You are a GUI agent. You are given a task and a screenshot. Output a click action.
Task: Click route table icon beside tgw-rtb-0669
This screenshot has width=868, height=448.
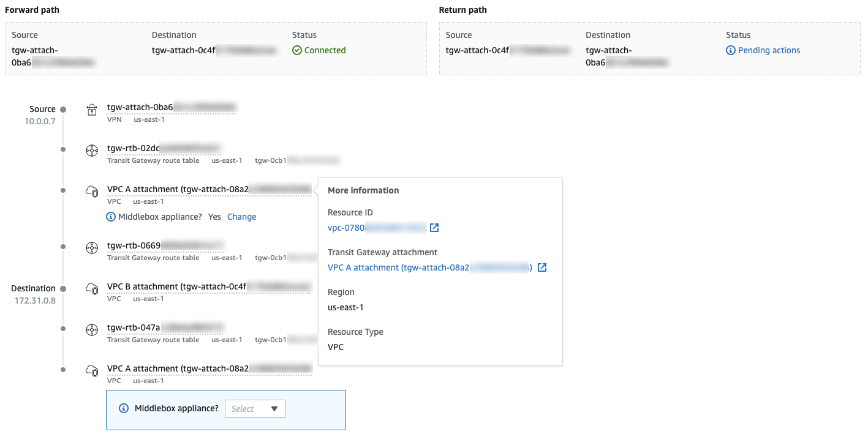click(x=91, y=247)
